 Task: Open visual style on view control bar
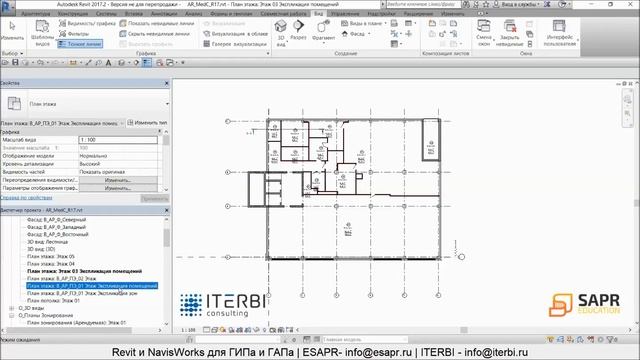point(215,330)
